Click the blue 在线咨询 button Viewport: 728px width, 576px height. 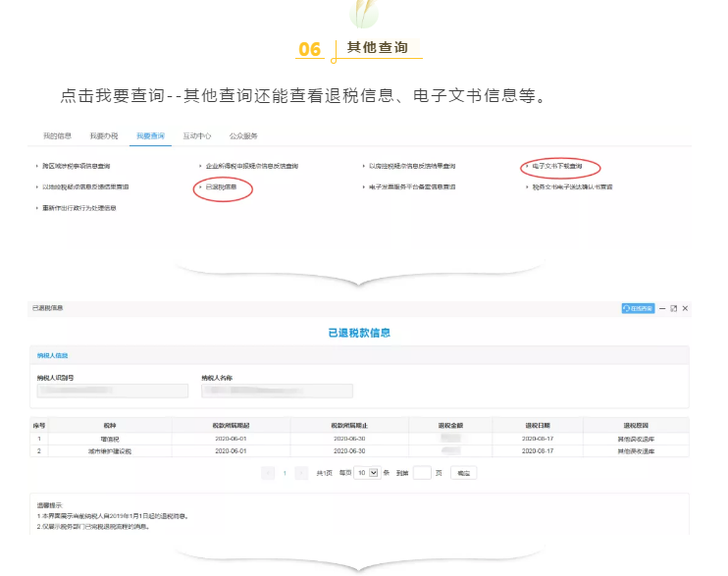click(x=638, y=308)
